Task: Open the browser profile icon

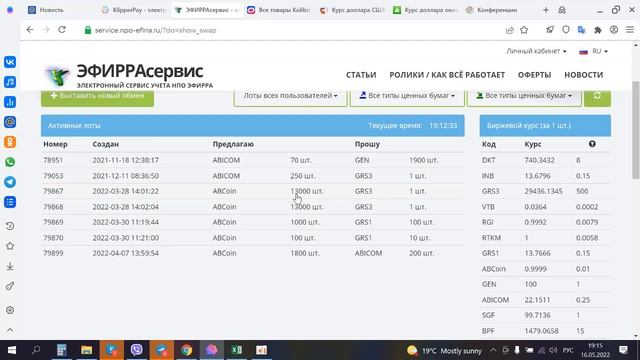Action: pos(614,30)
